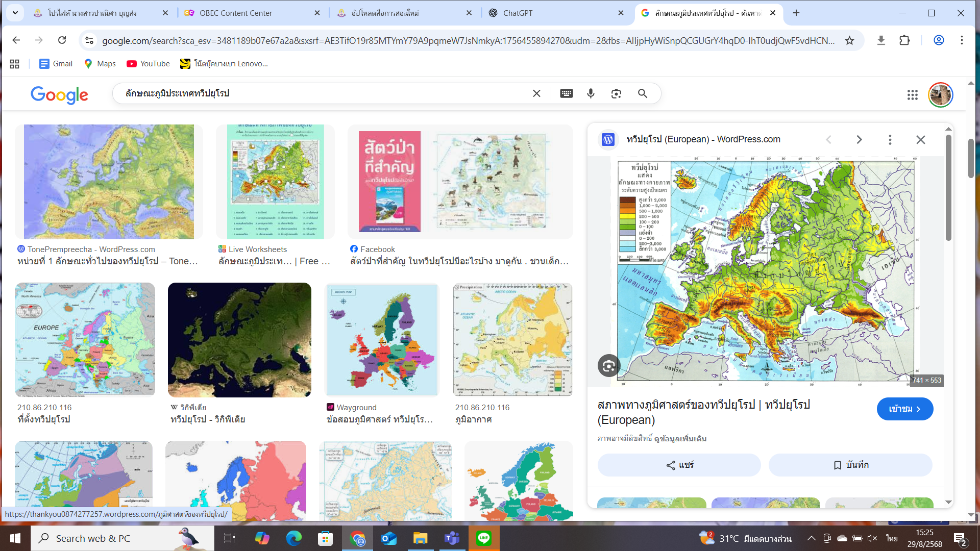The width and height of the screenshot is (980, 551).
Task: Open Chrome downloads icon
Action: pyautogui.click(x=881, y=40)
